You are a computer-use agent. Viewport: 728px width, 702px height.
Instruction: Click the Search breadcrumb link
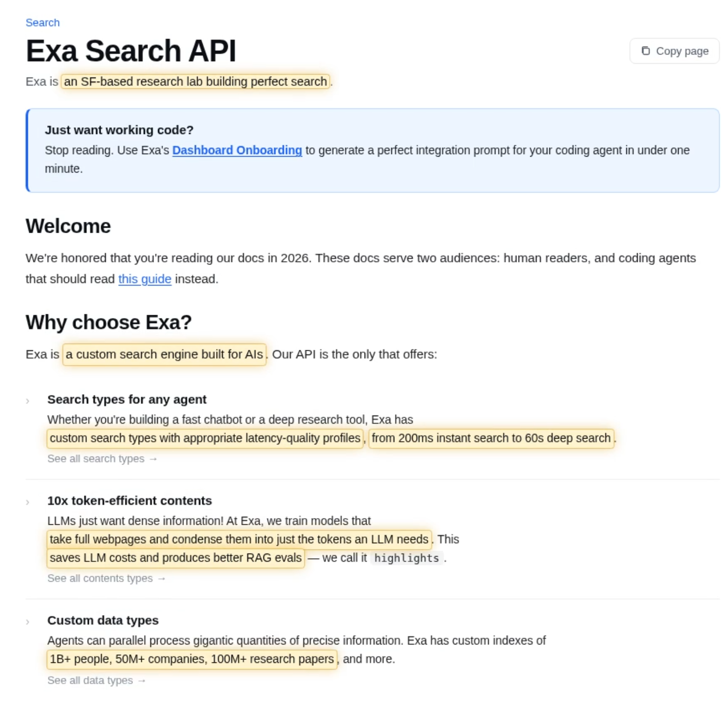coord(43,23)
